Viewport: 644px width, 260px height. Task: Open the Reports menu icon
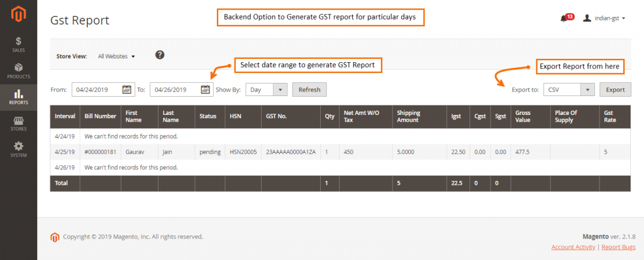[18, 97]
